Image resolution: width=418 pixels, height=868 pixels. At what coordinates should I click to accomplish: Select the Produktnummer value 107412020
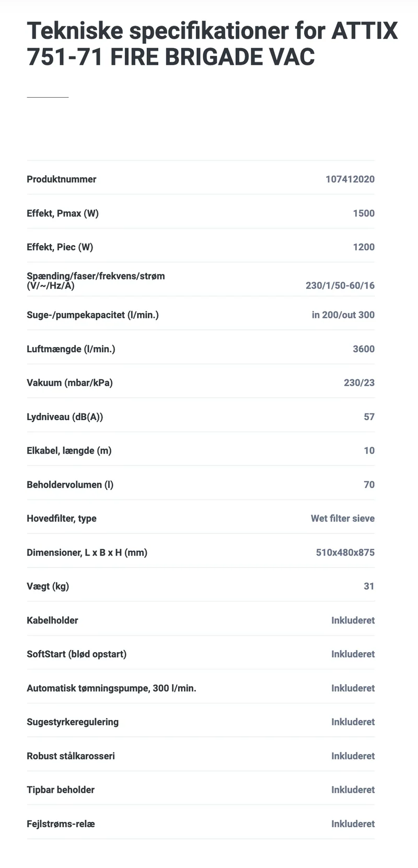[x=350, y=179]
